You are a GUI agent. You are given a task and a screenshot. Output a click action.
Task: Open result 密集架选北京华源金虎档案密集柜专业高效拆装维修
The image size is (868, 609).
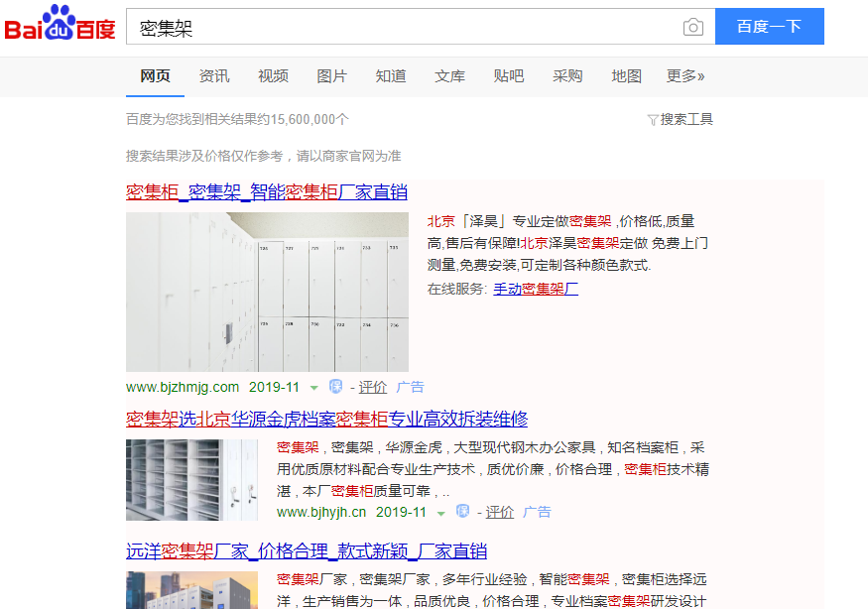(326, 419)
